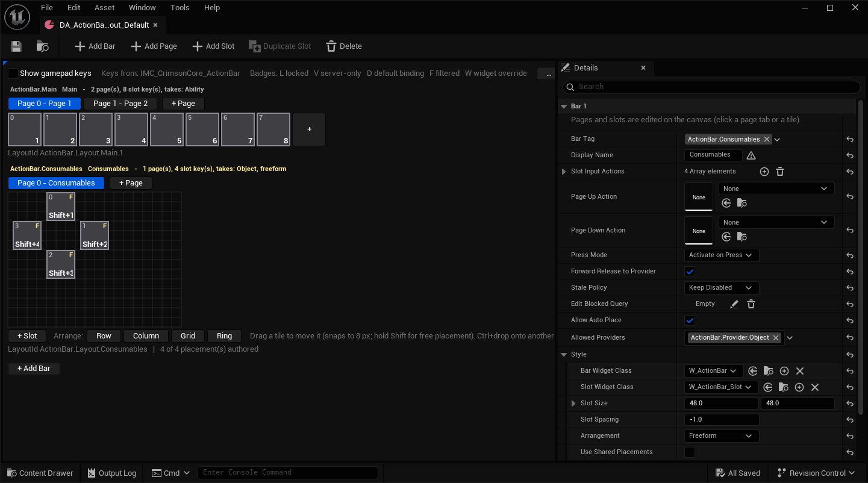Enable Show gamepad keys checkbox
The width and height of the screenshot is (868, 483).
13,73
